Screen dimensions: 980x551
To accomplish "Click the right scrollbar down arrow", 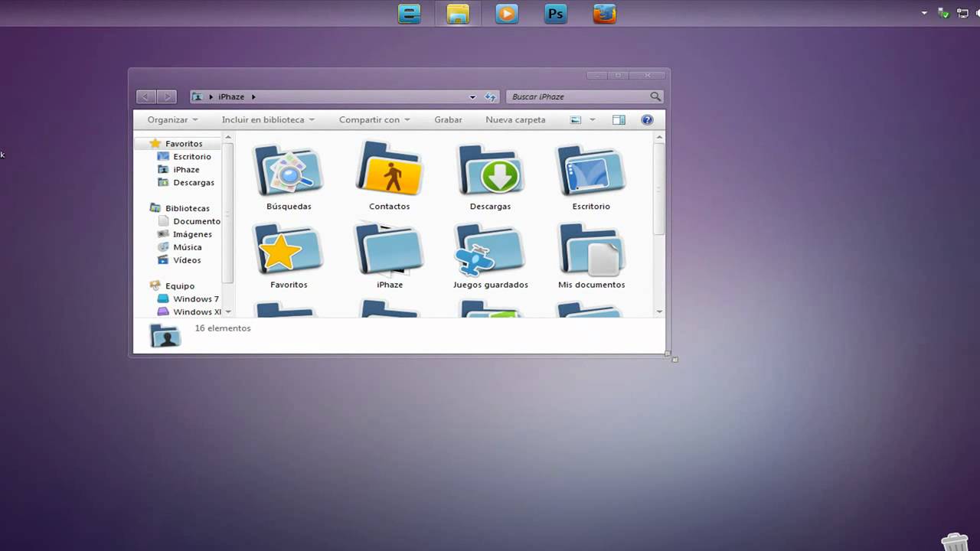I will 658,311.
